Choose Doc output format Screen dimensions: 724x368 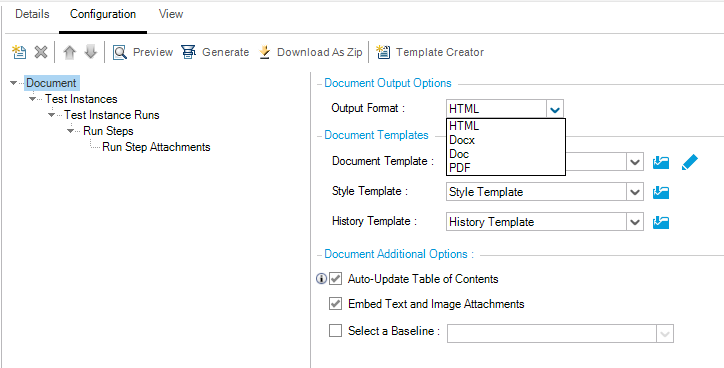506,154
